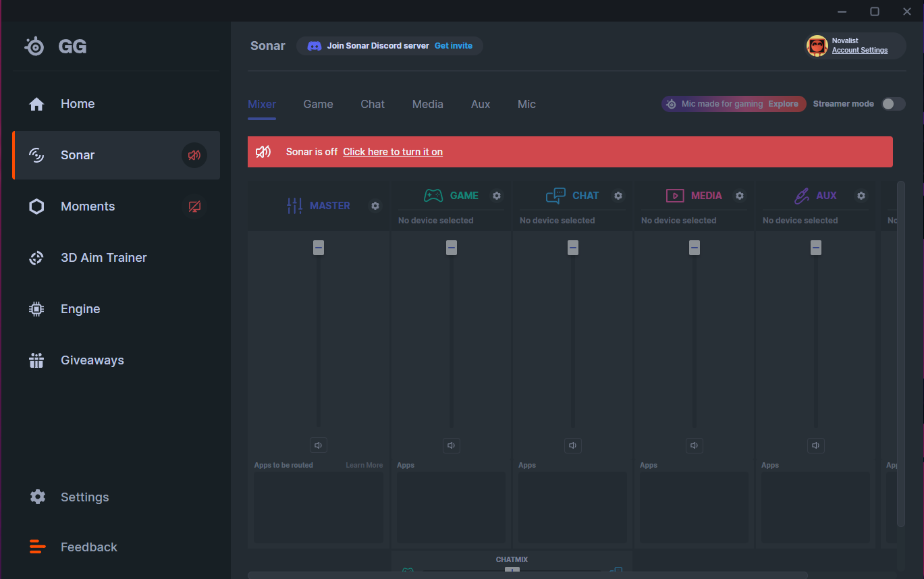Image resolution: width=924 pixels, height=579 pixels.
Task: Mute the GAME channel
Action: click(x=452, y=445)
